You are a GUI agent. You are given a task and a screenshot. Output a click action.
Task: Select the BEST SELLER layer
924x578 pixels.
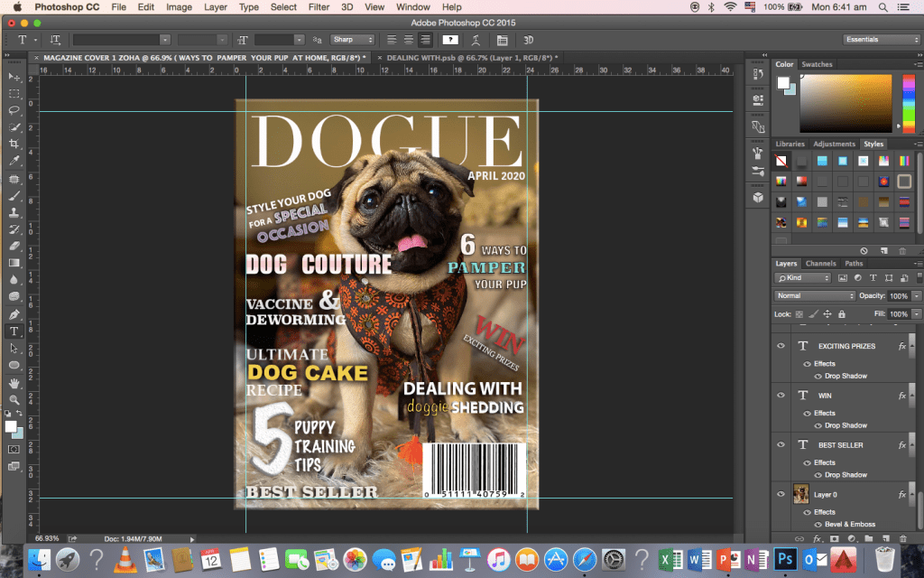(840, 445)
